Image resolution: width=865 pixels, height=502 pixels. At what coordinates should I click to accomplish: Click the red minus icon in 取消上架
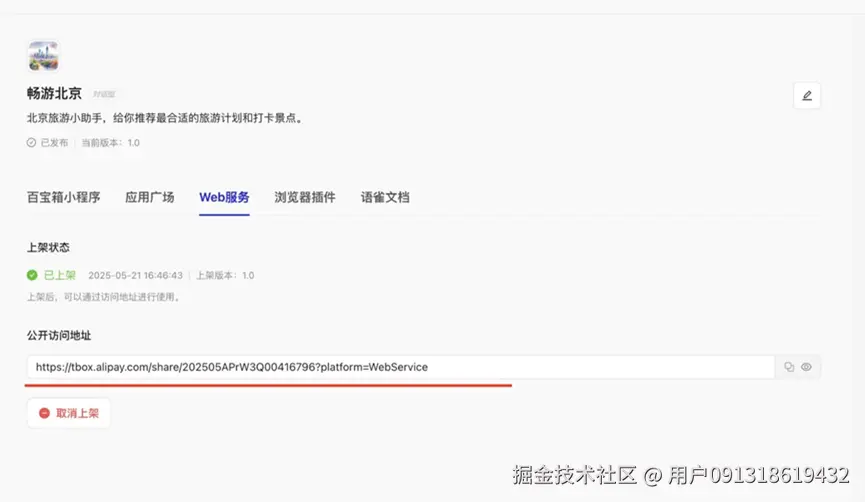(44, 413)
